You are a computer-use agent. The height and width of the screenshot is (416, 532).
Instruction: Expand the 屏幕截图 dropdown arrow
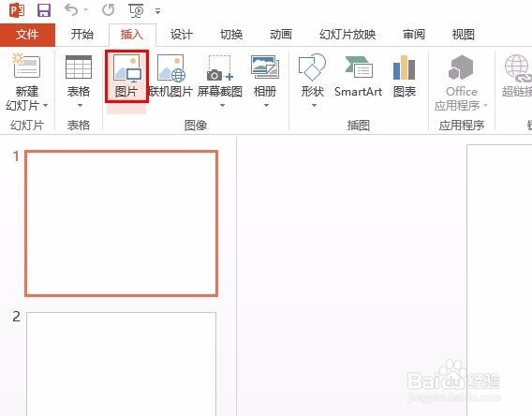coord(222,106)
